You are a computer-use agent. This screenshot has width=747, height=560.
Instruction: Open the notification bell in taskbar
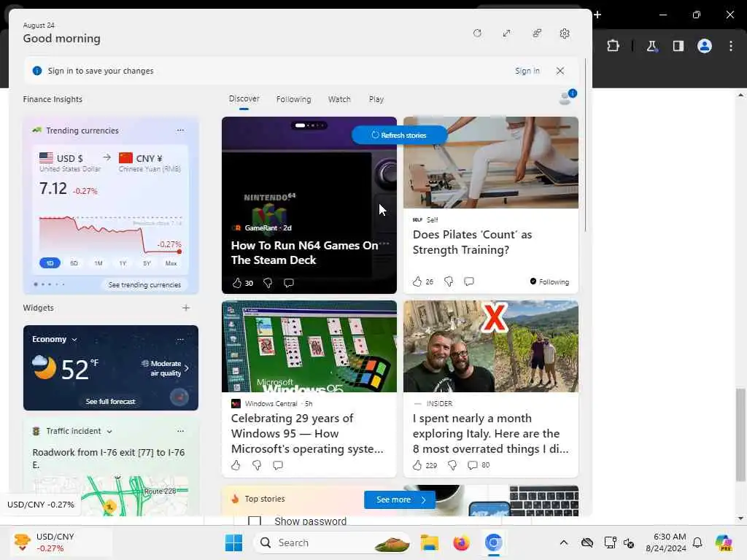tap(697, 542)
